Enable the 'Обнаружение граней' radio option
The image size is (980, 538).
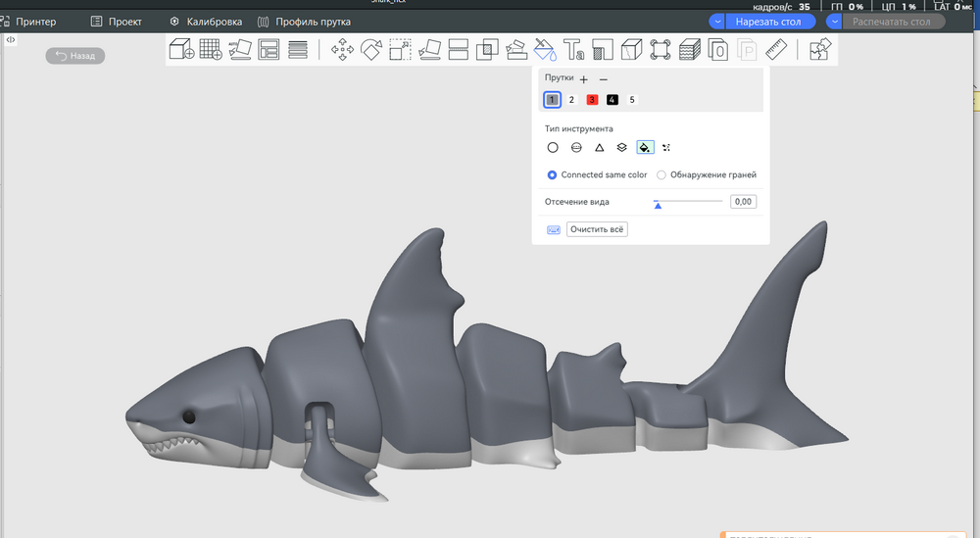point(661,175)
